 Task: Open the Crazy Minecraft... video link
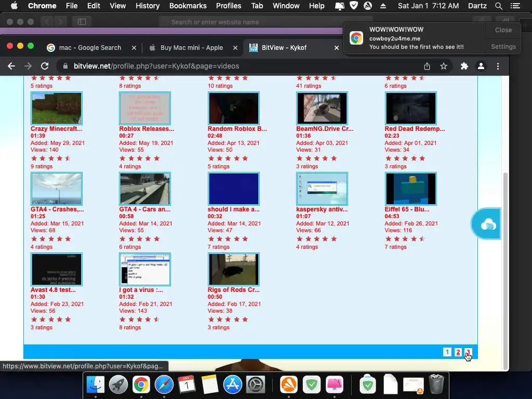56,129
